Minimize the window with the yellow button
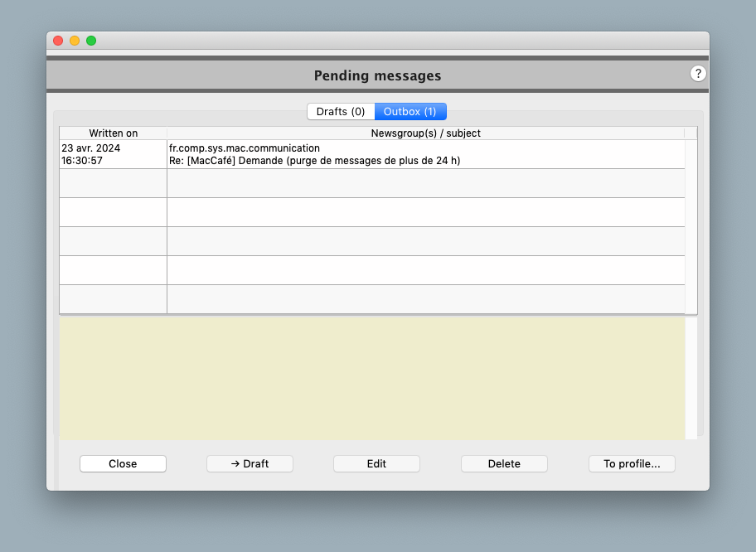This screenshot has width=756, height=552. point(75,41)
